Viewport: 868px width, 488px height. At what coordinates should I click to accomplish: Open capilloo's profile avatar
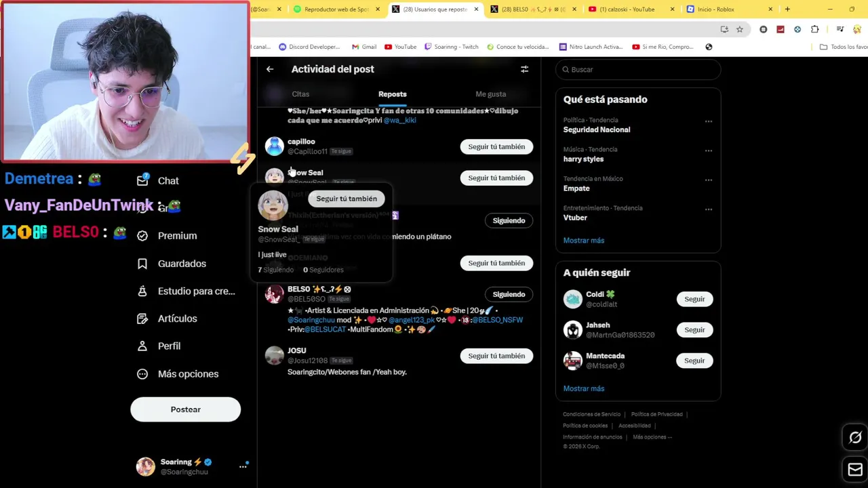(275, 146)
